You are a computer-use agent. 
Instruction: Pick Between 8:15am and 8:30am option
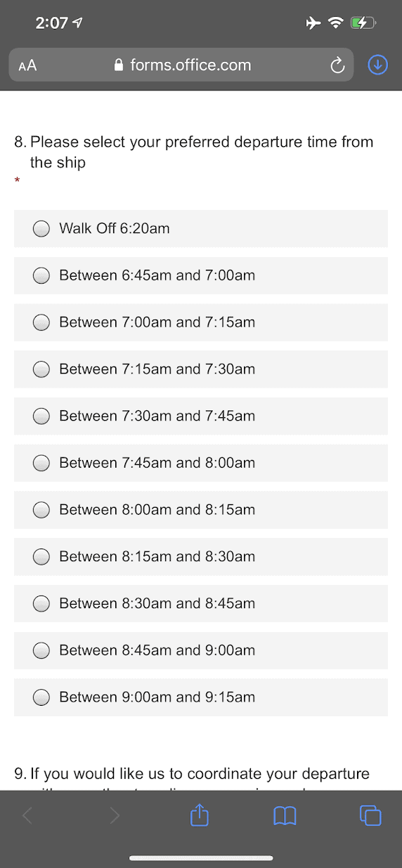201,557
